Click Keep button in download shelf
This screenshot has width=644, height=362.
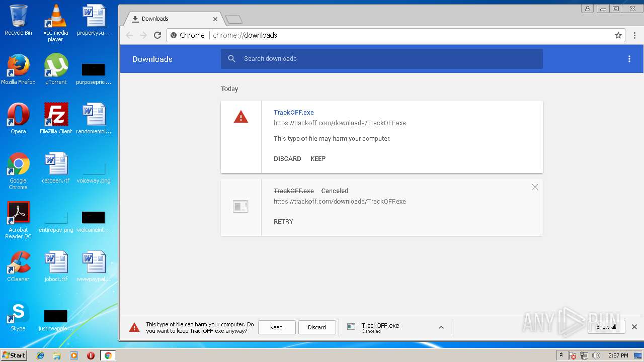[x=276, y=327]
